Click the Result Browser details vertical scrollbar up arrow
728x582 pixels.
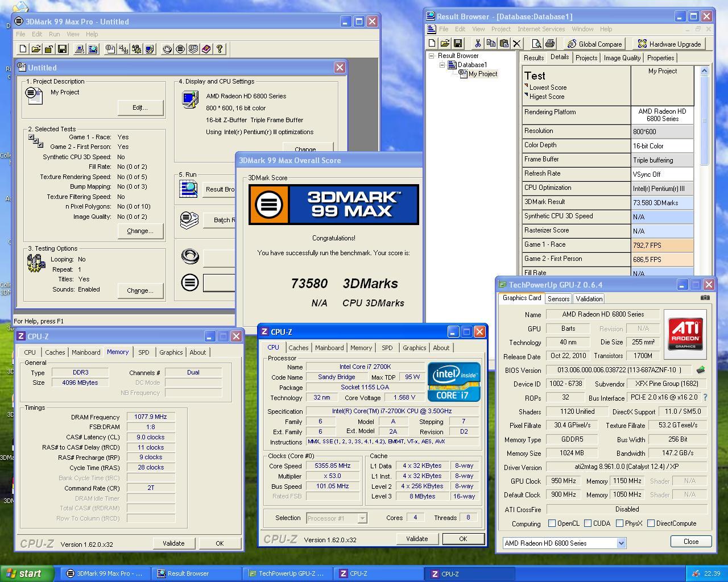pos(704,71)
